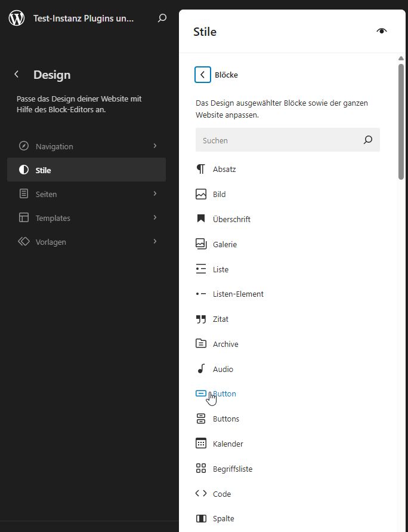The width and height of the screenshot is (408, 532).
Task: Open the Navigation menu item
Action: (x=86, y=146)
